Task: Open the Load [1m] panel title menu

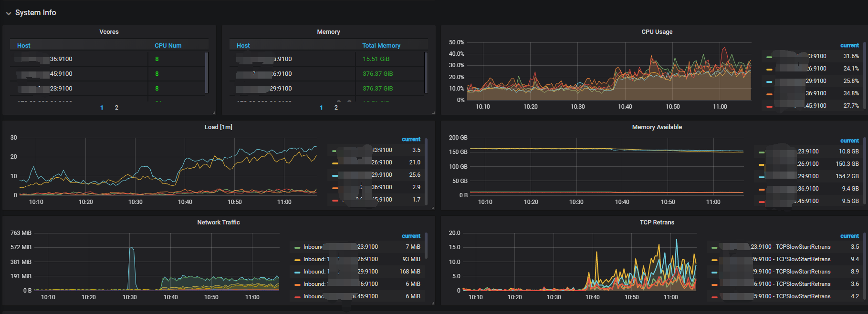Action: [x=219, y=127]
